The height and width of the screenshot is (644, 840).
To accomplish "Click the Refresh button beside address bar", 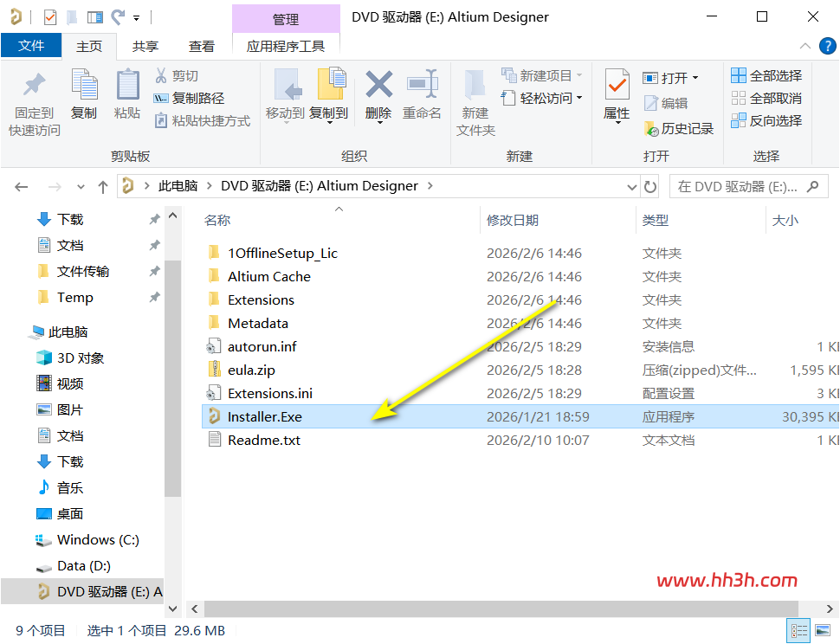I will pyautogui.click(x=650, y=187).
